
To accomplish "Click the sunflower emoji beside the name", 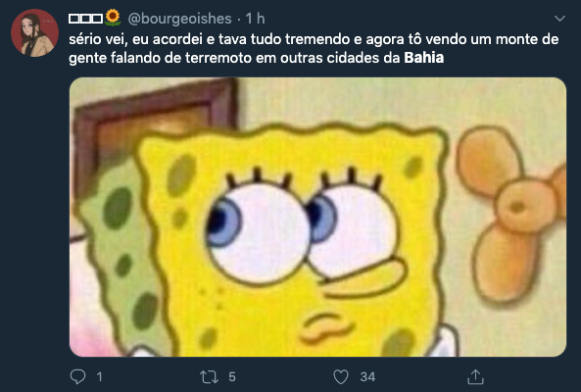I will pos(113,18).
